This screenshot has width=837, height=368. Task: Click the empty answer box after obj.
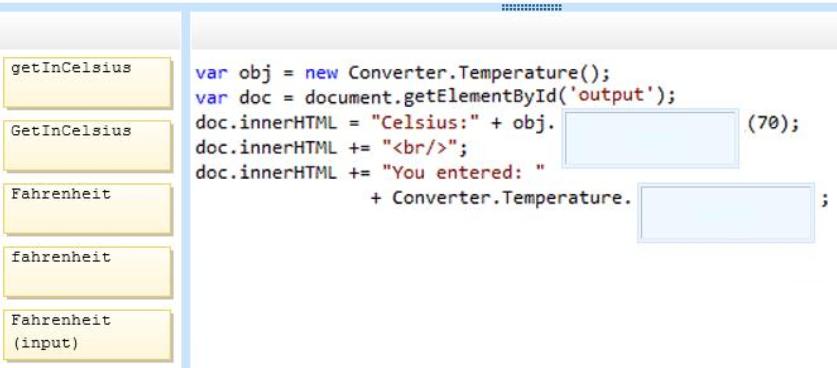[x=651, y=138]
